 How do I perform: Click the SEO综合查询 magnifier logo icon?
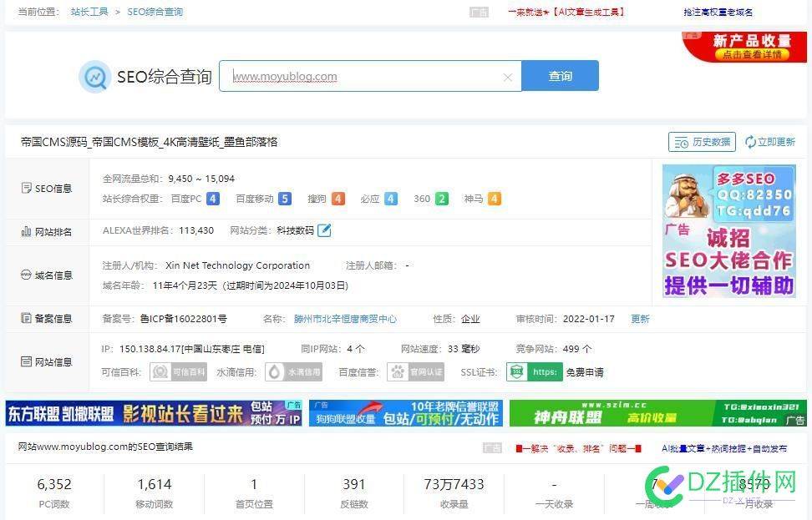tap(94, 77)
